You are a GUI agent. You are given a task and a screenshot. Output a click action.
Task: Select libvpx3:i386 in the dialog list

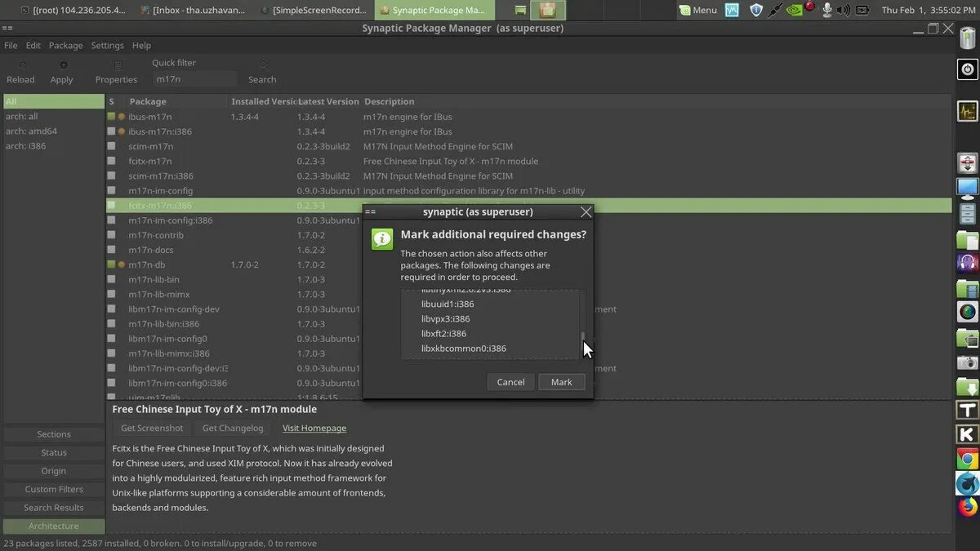tap(446, 319)
